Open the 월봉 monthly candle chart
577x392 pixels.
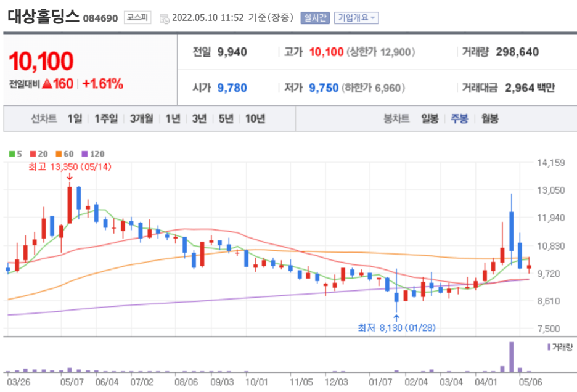tap(490, 118)
